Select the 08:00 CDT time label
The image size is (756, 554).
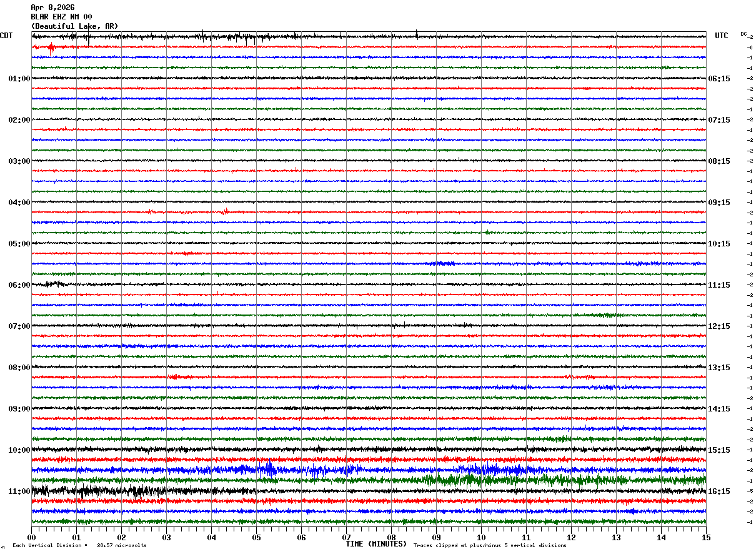pyautogui.click(x=19, y=368)
